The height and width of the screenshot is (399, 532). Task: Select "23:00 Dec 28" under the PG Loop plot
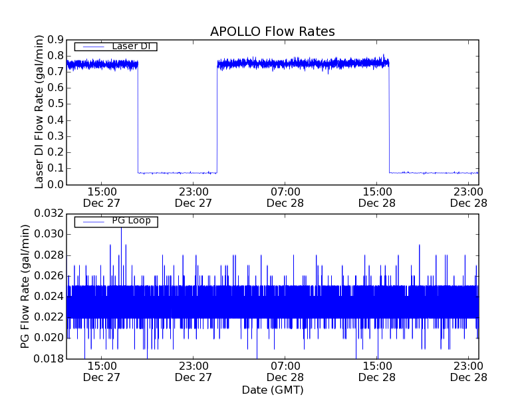pos(469,372)
